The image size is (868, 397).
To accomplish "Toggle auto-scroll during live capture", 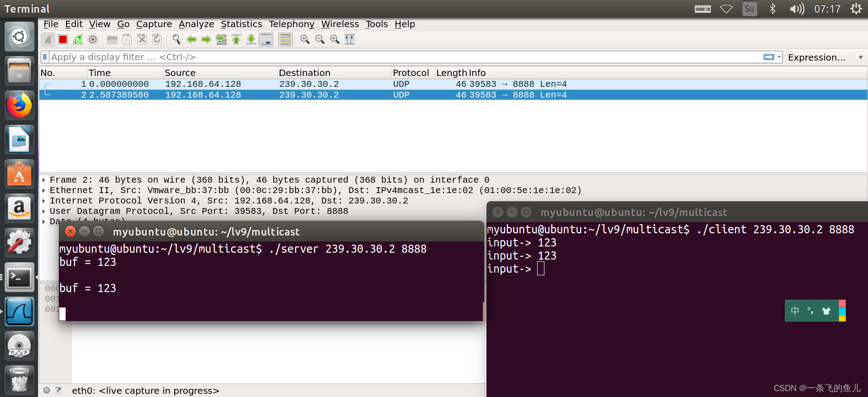I will pyautogui.click(x=266, y=40).
